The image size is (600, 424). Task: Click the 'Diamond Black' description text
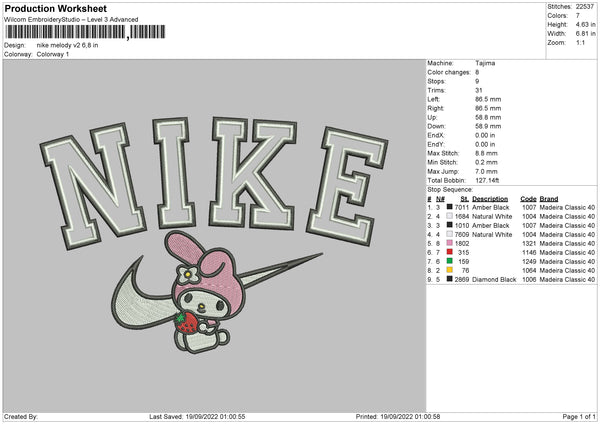(494, 279)
